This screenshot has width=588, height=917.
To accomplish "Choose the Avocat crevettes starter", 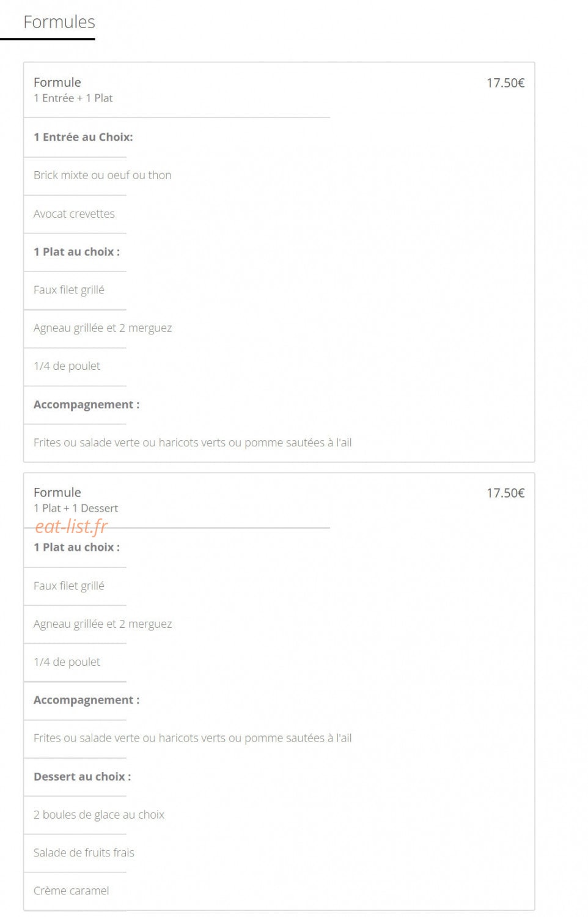I will click(x=74, y=214).
